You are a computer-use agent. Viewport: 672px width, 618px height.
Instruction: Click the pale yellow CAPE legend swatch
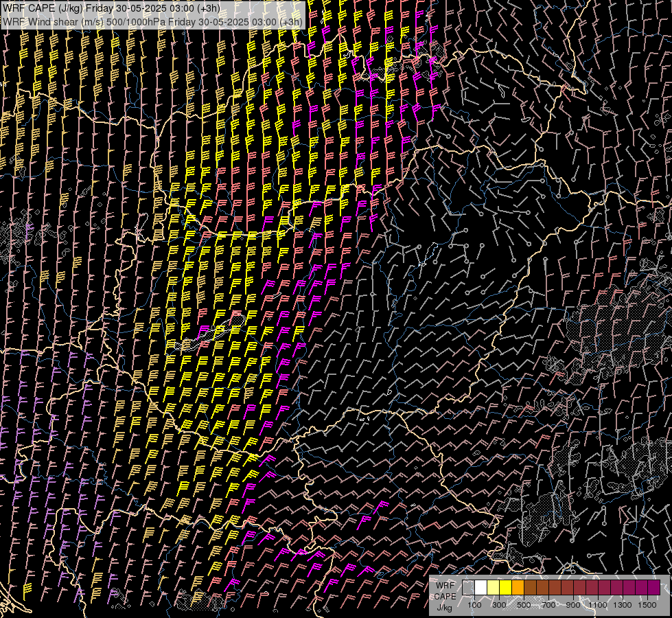[x=494, y=587]
